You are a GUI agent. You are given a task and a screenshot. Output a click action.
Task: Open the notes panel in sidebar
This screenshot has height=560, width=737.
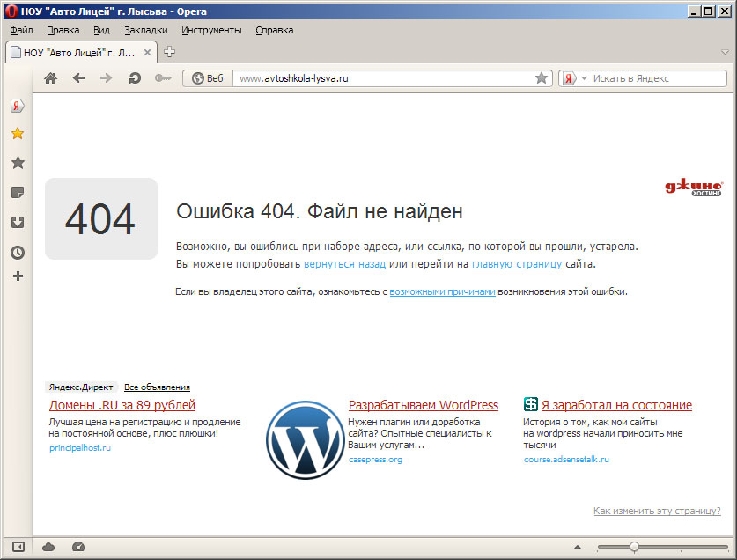click(x=18, y=192)
